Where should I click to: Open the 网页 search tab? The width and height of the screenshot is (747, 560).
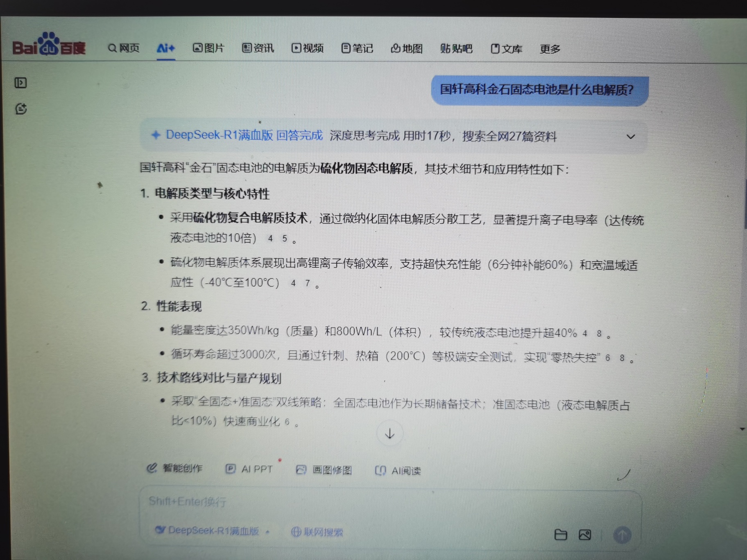(124, 48)
